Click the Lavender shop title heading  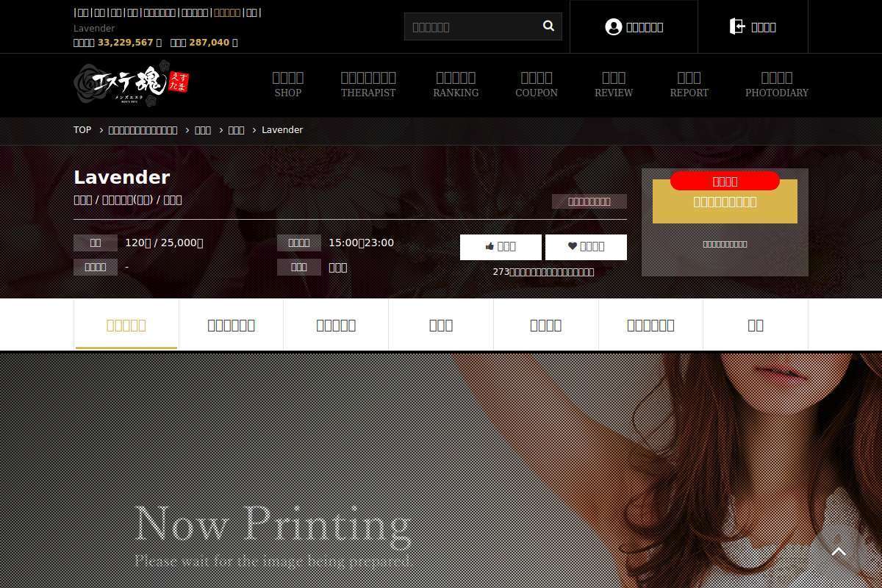pyautogui.click(x=122, y=177)
